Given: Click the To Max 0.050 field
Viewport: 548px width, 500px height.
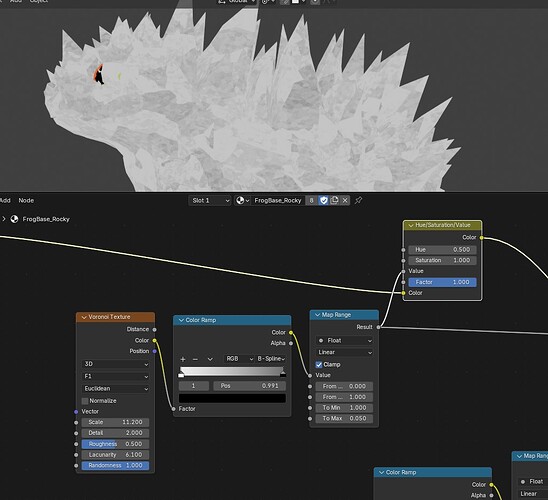Looking at the screenshot, I should [344, 419].
